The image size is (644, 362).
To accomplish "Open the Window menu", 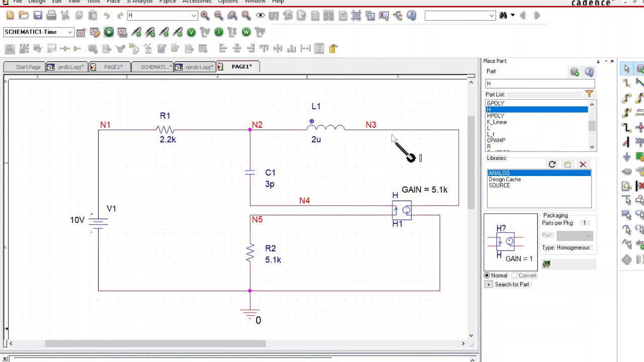I will [255, 2].
